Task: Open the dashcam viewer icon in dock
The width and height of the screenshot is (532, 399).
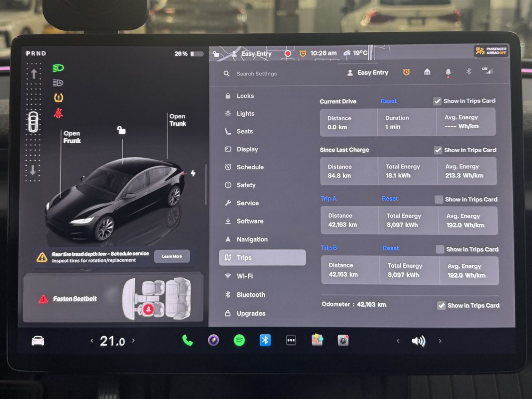Action: tap(213, 340)
